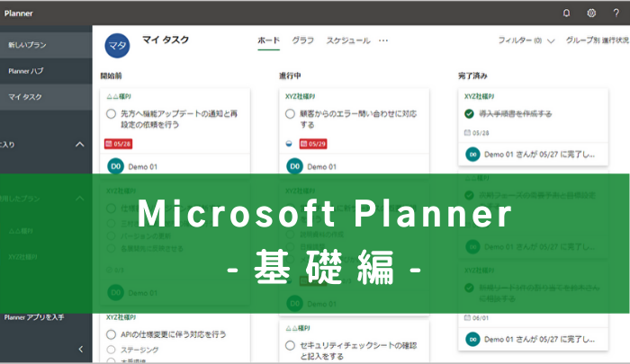This screenshot has height=364, width=630.
Task: Click the half-filled in-progress status icon
Action: click(x=289, y=144)
